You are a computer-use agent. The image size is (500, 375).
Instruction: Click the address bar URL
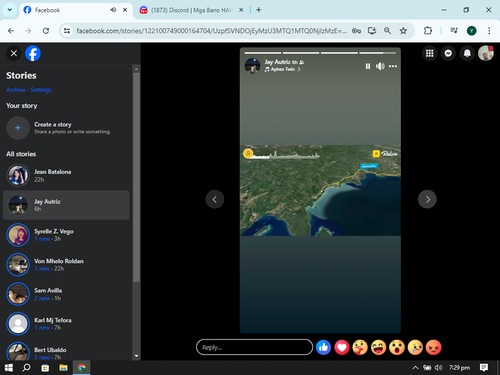click(211, 31)
